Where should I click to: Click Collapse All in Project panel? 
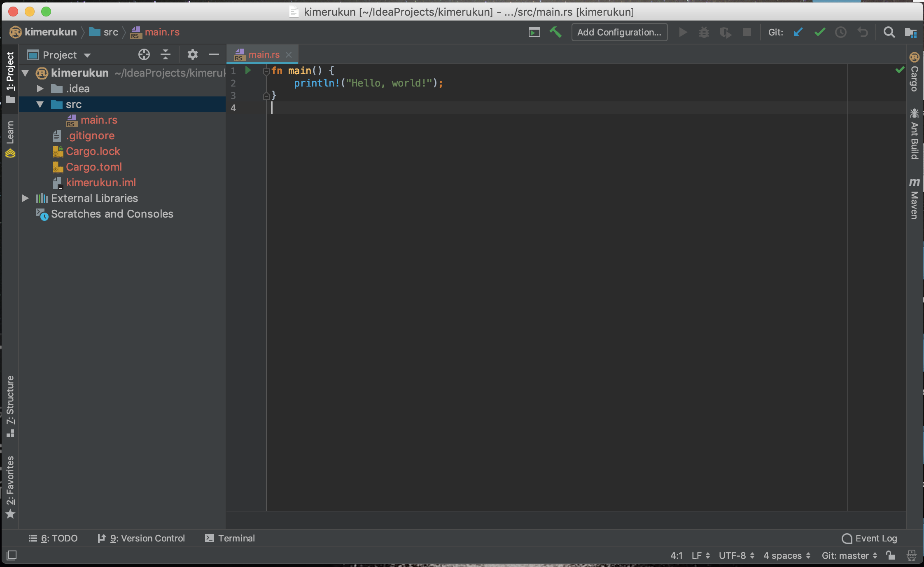pos(166,54)
